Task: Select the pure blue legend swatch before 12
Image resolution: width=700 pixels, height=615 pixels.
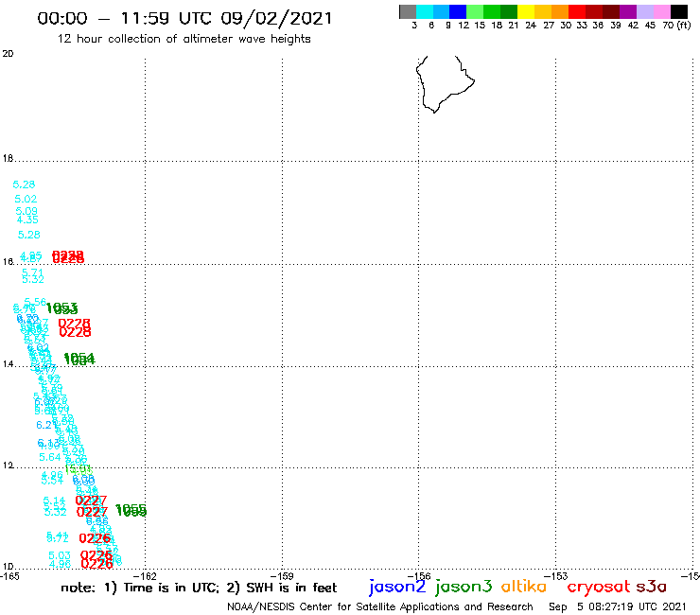Action: [x=458, y=11]
